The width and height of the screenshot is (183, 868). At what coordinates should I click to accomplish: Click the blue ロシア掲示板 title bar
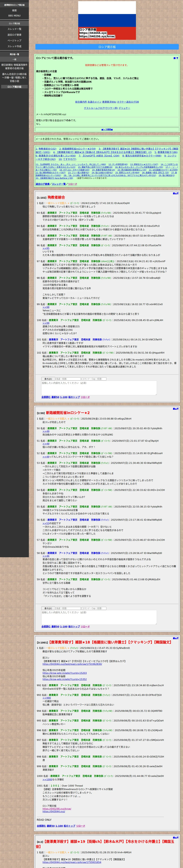(x=107, y=47)
